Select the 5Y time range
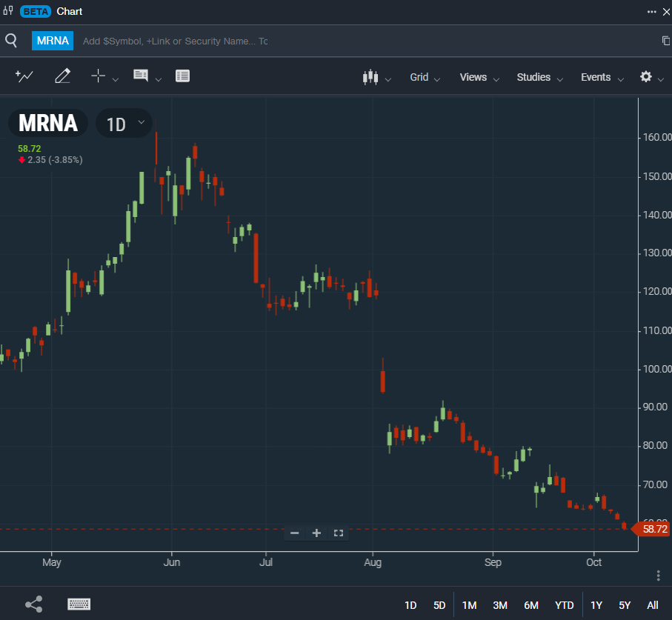 click(625, 605)
